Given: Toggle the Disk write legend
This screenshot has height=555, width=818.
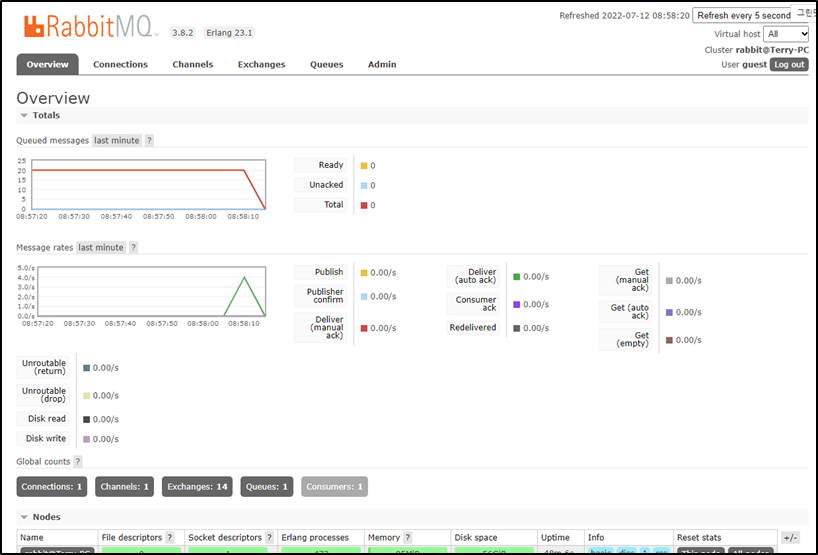Looking at the screenshot, I should tap(43, 439).
